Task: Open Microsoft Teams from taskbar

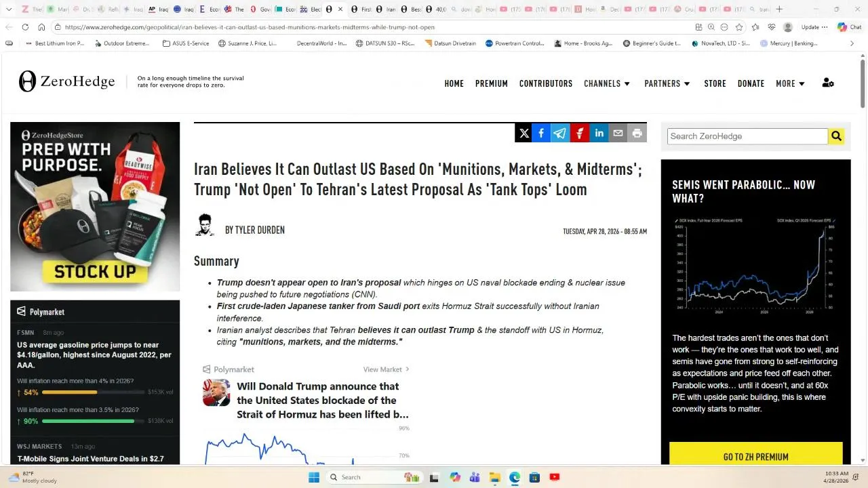Action: click(474, 477)
